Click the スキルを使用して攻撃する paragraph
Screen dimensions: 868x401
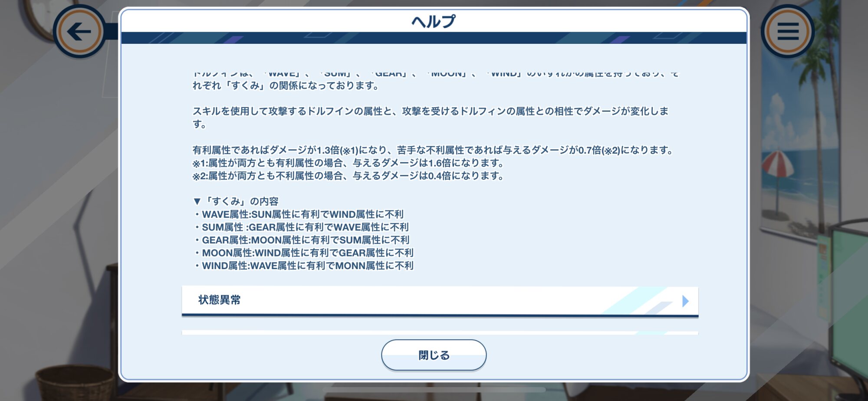tap(431, 118)
